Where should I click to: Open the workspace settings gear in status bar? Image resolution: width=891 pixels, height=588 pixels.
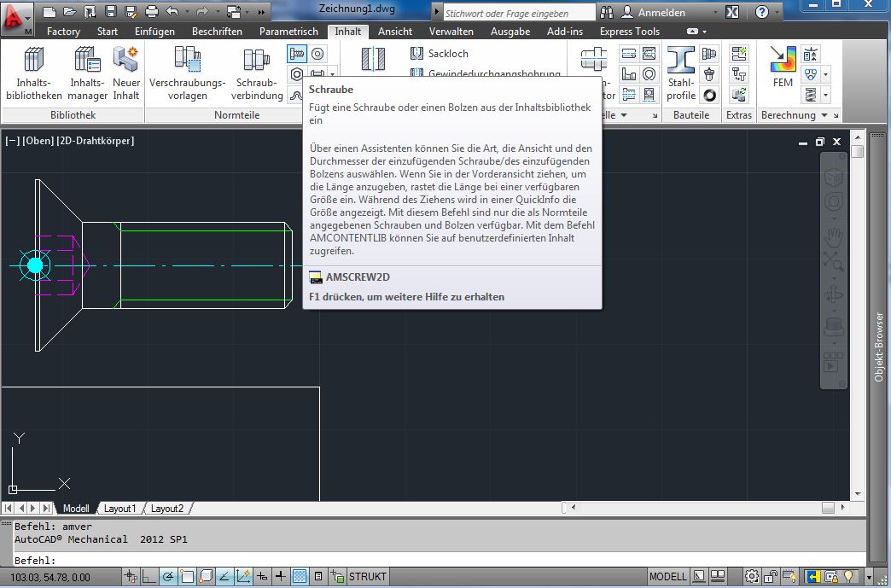pyautogui.click(x=752, y=577)
